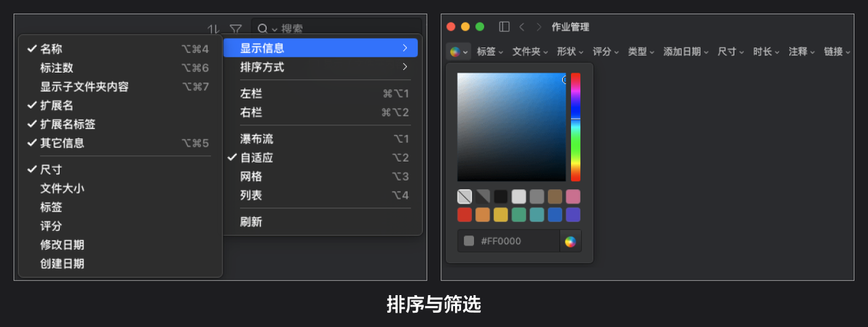The width and height of the screenshot is (868, 327).
Task: Expand the 标签 filter dropdown
Action: 490,52
